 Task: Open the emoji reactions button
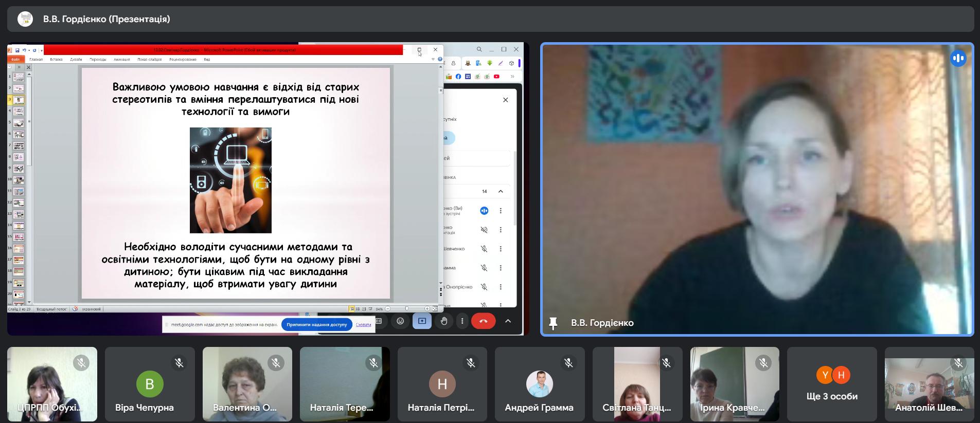400,321
